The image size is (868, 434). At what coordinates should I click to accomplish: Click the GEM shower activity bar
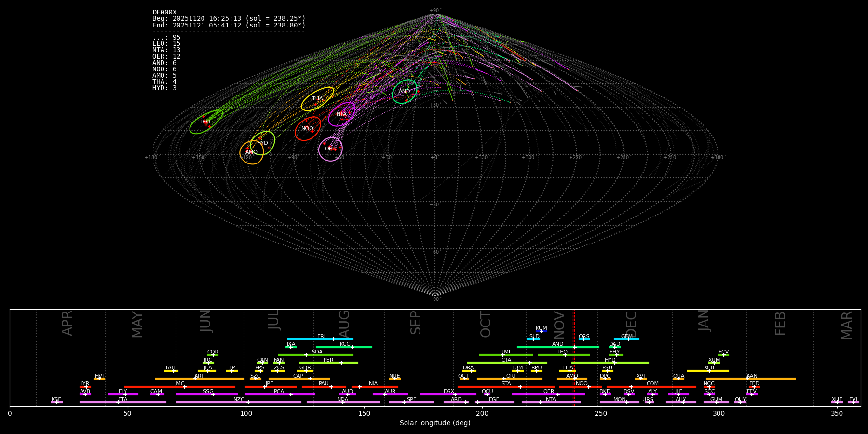coord(626,339)
